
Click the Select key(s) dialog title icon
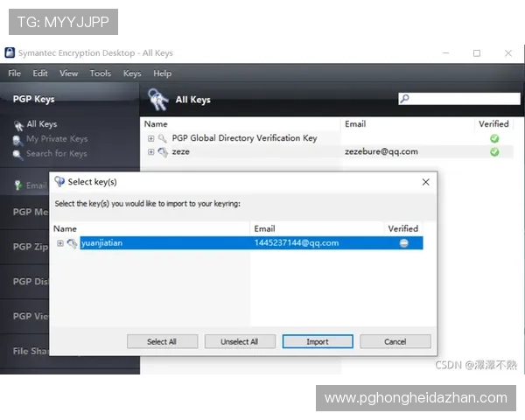[x=59, y=182]
